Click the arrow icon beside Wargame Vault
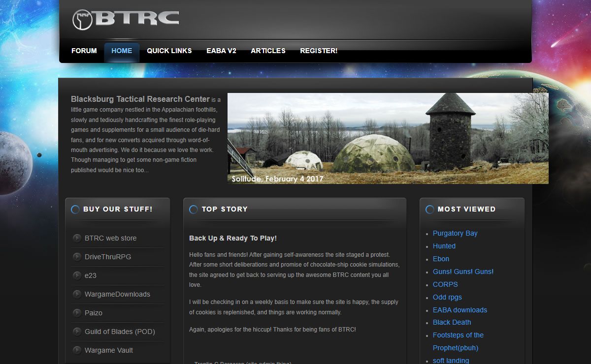 (x=77, y=350)
